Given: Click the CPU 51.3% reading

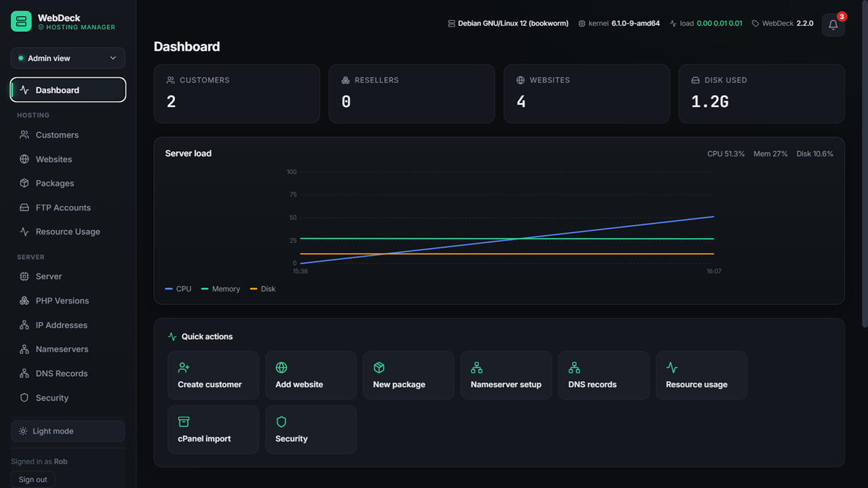Looking at the screenshot, I should (726, 154).
